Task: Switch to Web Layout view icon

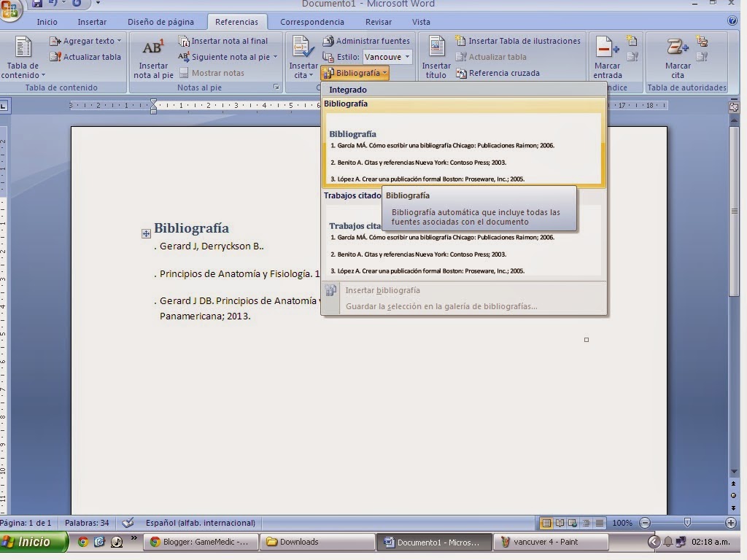Action: coord(573,523)
